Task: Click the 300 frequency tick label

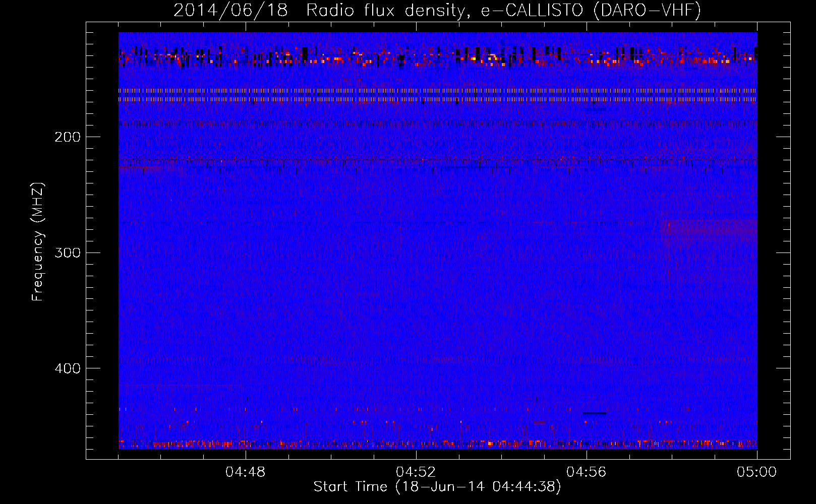Action: point(67,253)
